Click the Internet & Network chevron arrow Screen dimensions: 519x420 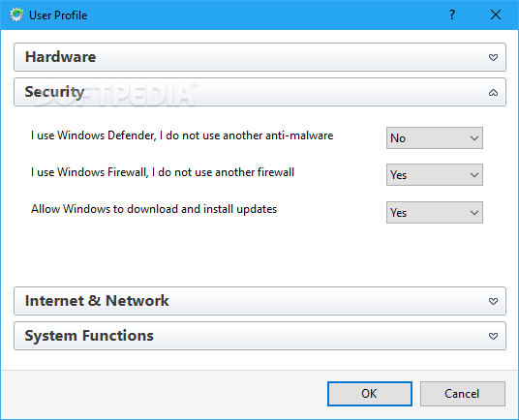point(493,301)
